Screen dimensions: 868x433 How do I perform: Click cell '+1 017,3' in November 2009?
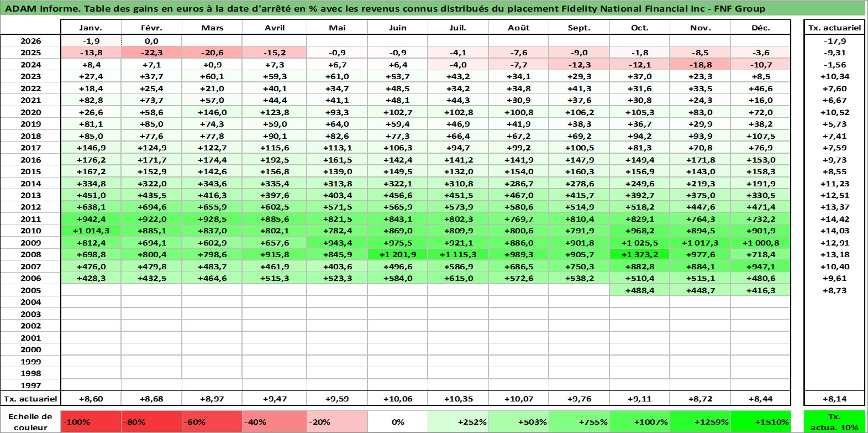click(x=701, y=243)
